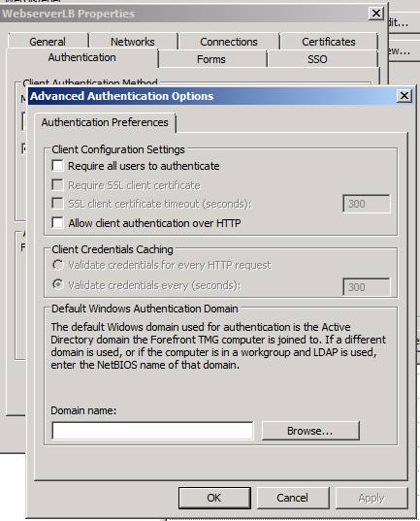The width and height of the screenshot is (420, 521).
Task: Click the Domain name text field
Action: [152, 431]
